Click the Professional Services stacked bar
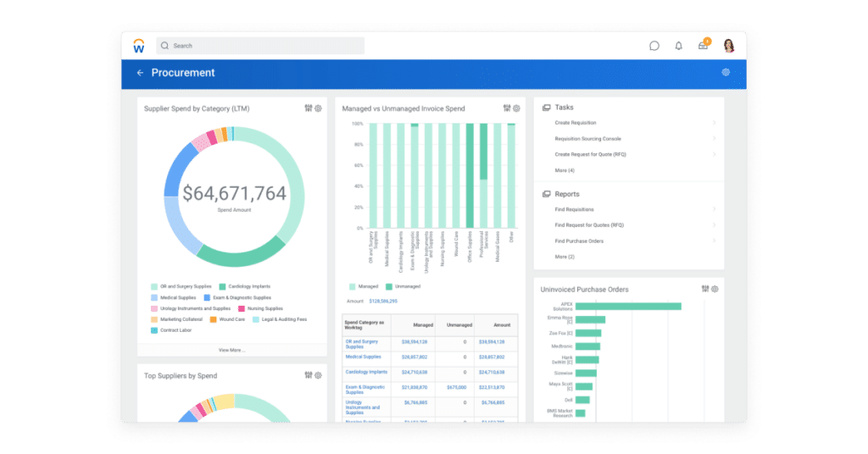This screenshot has width=868, height=454. 483,176
